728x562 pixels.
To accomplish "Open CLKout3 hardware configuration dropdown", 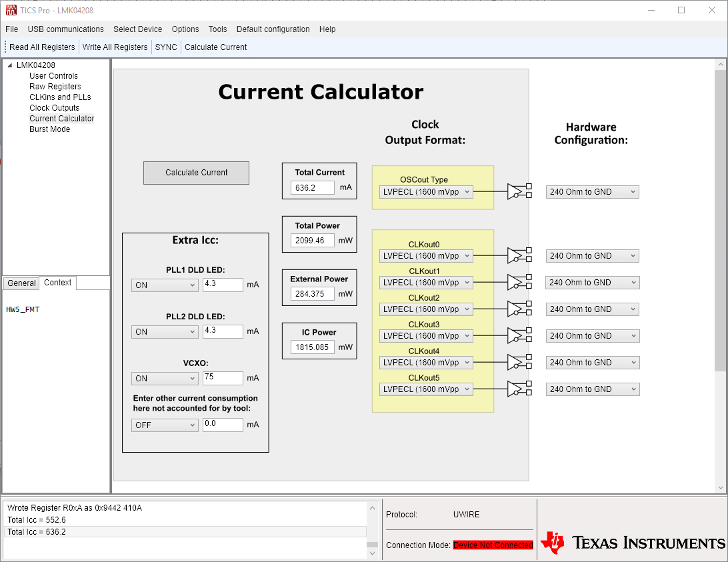I will click(593, 336).
